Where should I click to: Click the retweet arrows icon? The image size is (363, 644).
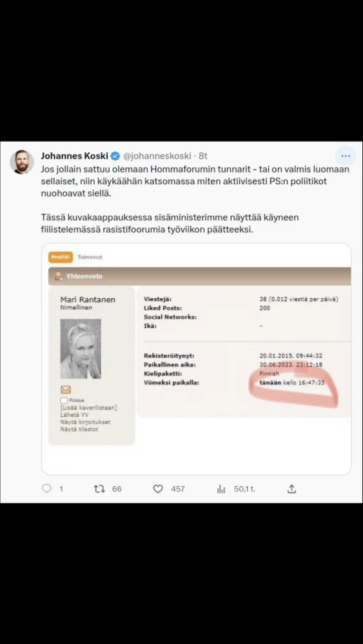(99, 488)
